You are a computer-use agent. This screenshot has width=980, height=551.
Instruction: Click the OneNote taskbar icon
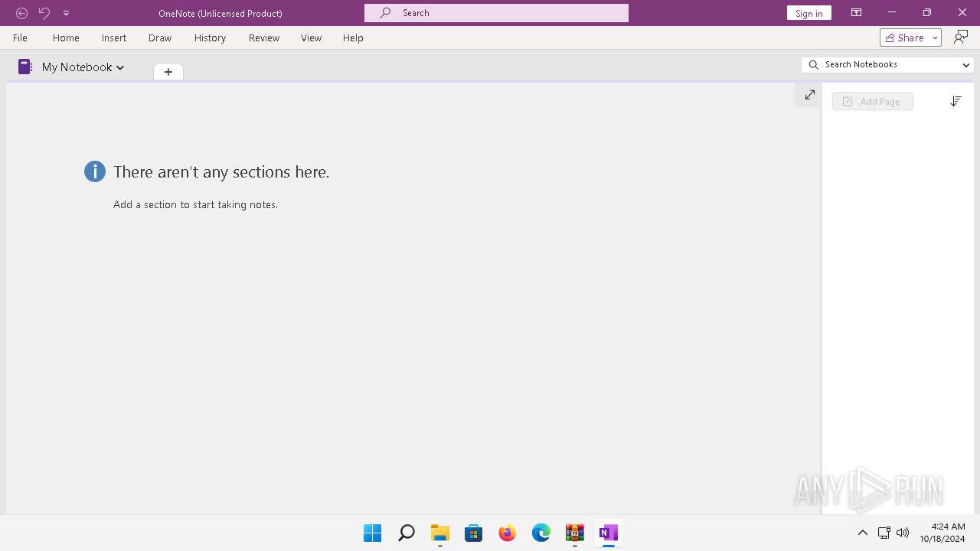point(609,533)
